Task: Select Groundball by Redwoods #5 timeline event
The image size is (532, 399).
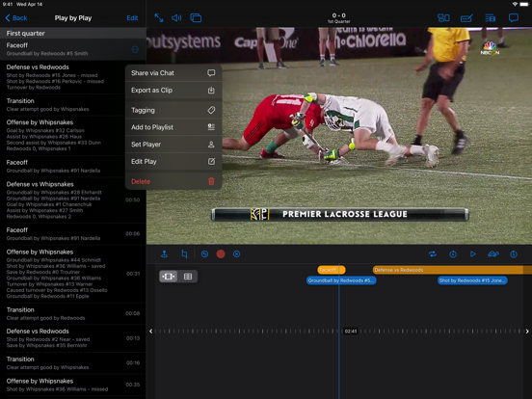Action: [341, 280]
